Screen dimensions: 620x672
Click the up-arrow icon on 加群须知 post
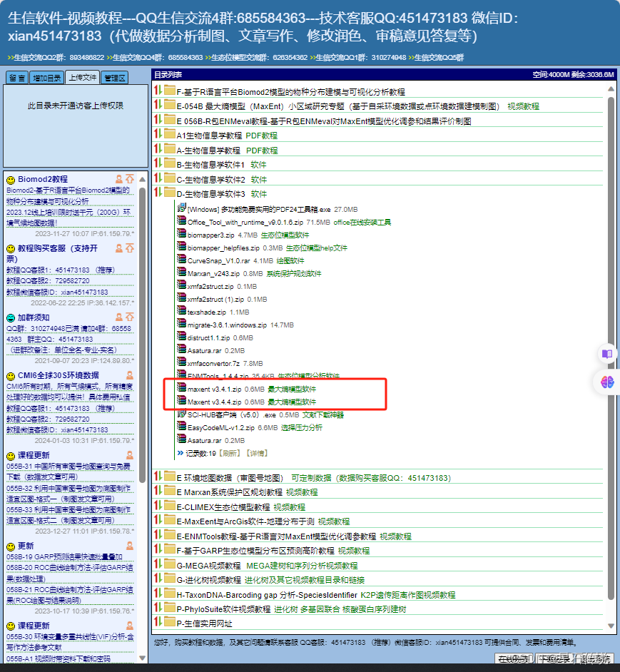(x=130, y=317)
